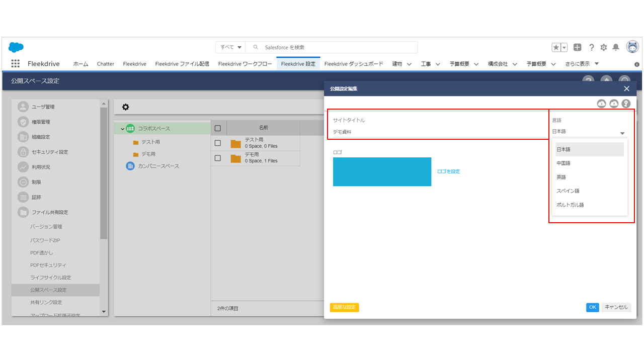Expand the すべて search scope dropdown
Image resolution: width=644 pixels, height=362 pixels.
tap(231, 47)
